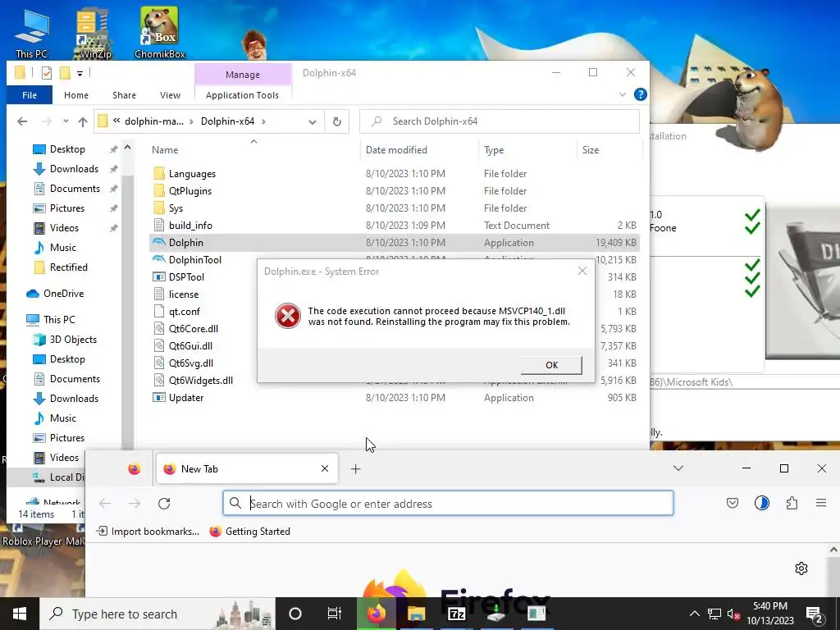Viewport: 840px width, 630px height.
Task: Open Quick Access Toolbar customize dropdown
Action: click(x=80, y=73)
